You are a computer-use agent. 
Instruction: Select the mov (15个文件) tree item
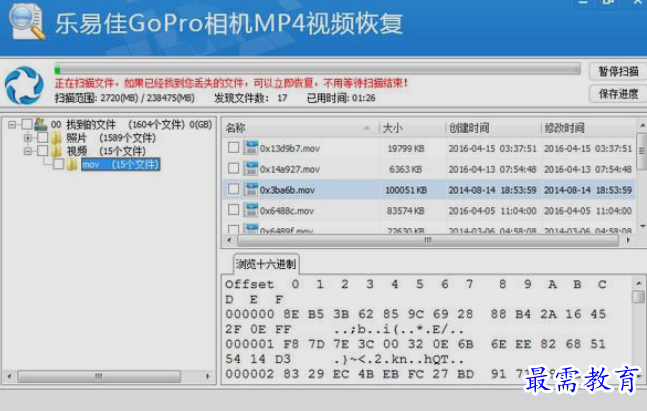point(120,165)
